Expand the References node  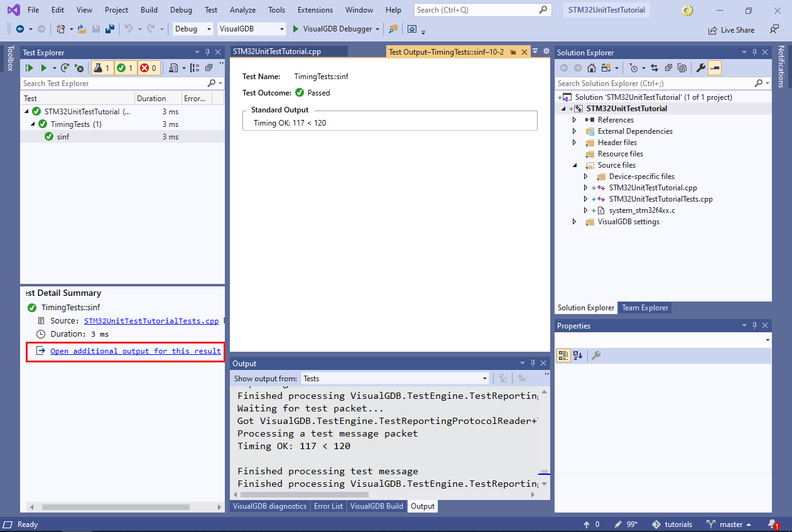click(574, 120)
